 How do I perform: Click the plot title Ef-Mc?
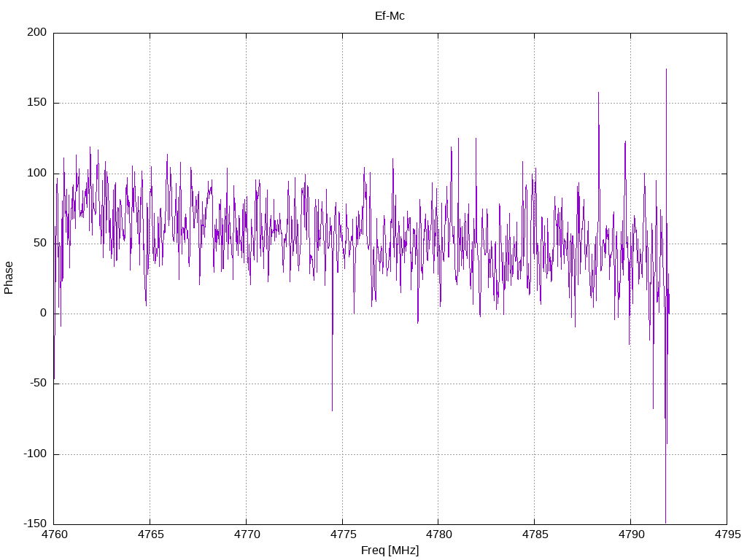[x=390, y=16]
